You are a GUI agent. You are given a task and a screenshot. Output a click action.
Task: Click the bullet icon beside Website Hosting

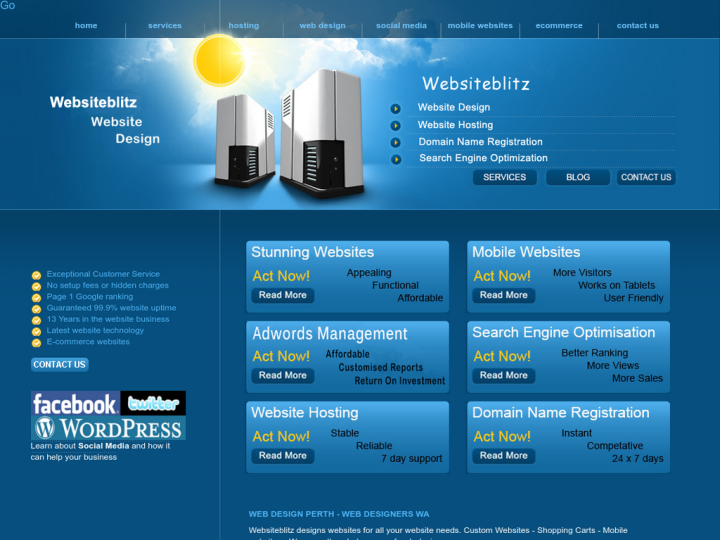[x=396, y=125]
